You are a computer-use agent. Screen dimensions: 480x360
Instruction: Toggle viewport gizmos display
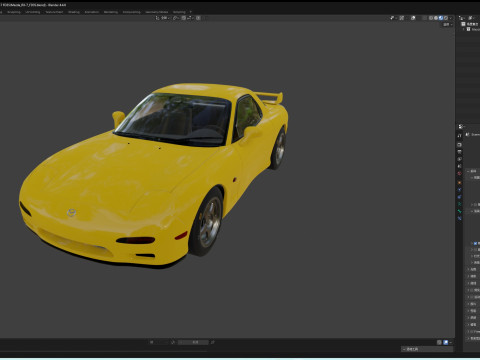[402, 18]
